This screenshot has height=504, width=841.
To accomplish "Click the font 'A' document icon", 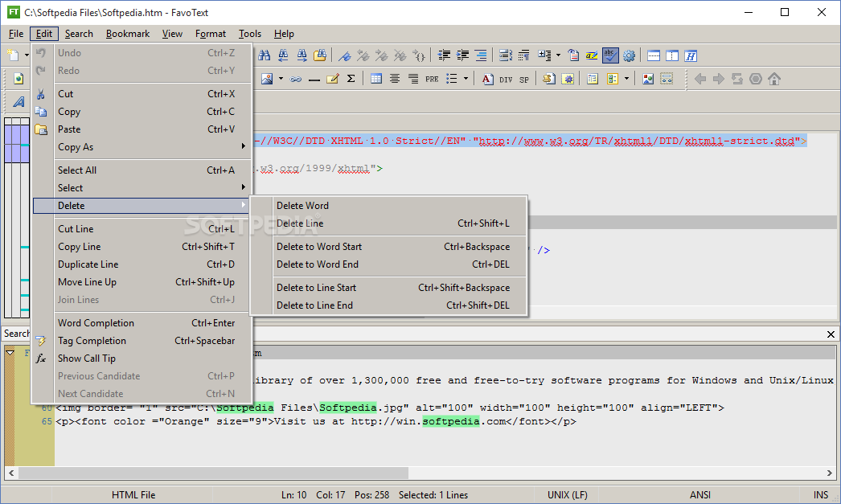I will (487, 79).
